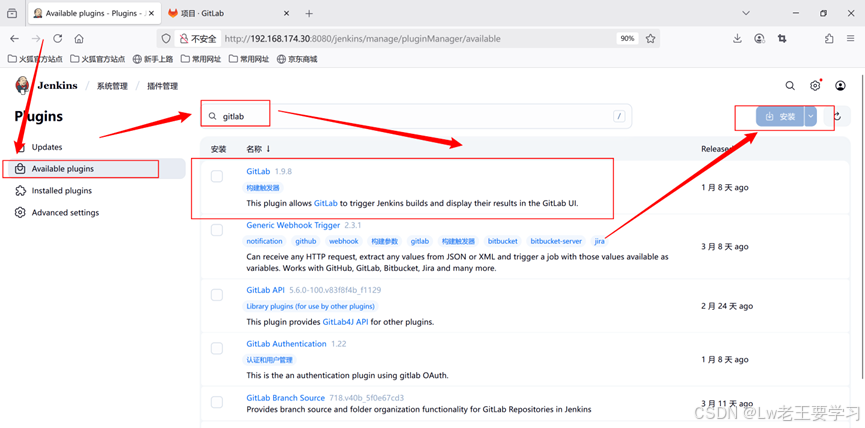The image size is (865, 428).
Task: Click the Released column header
Action: 717,149
